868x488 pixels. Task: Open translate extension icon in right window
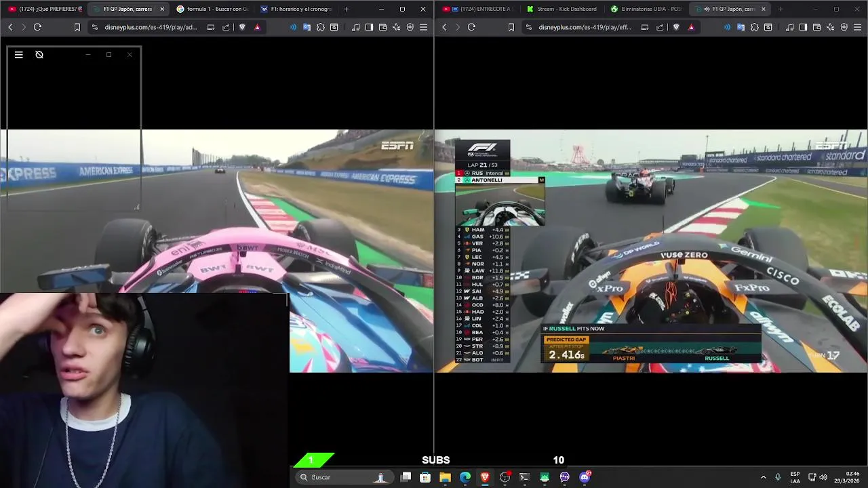(741, 27)
